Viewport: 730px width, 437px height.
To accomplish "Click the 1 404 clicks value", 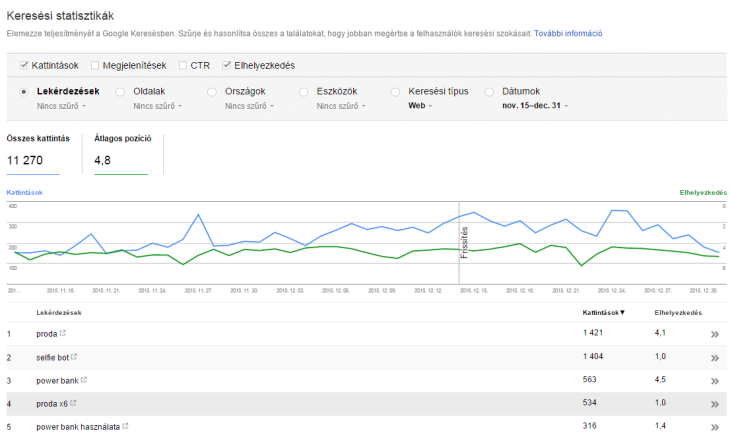I will click(x=593, y=356).
